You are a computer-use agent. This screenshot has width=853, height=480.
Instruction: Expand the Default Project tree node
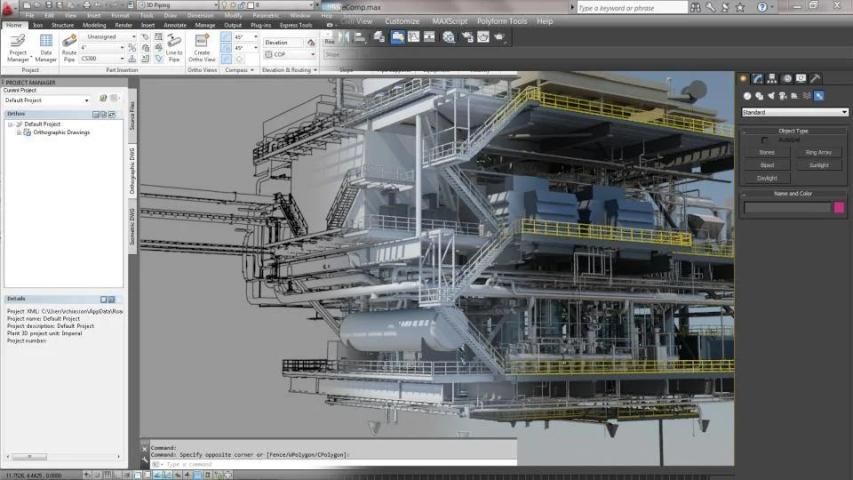tap(10, 124)
